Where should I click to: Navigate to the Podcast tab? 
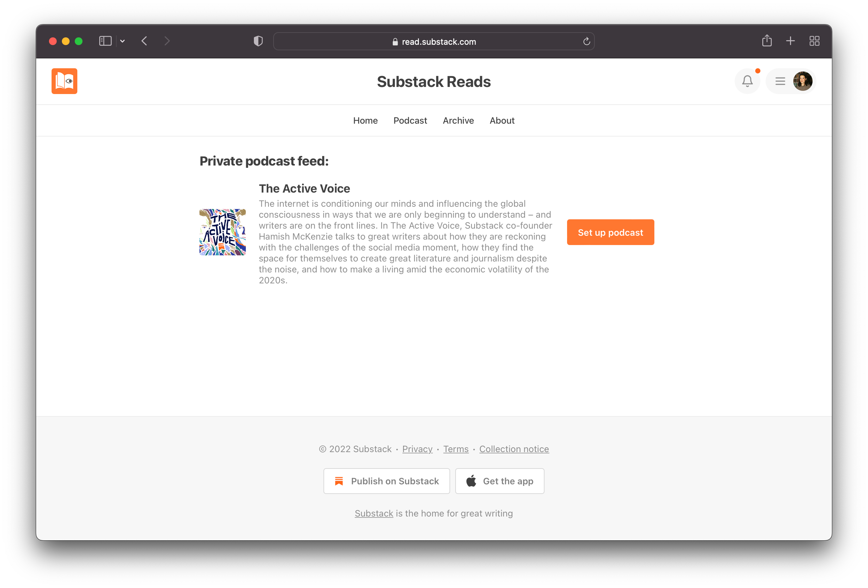[410, 120]
